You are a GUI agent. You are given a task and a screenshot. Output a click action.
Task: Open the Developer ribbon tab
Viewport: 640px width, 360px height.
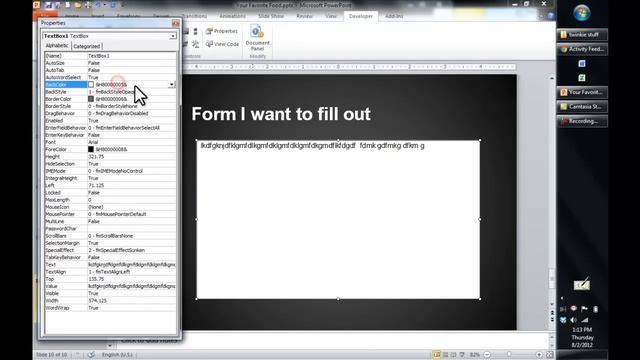tap(361, 16)
